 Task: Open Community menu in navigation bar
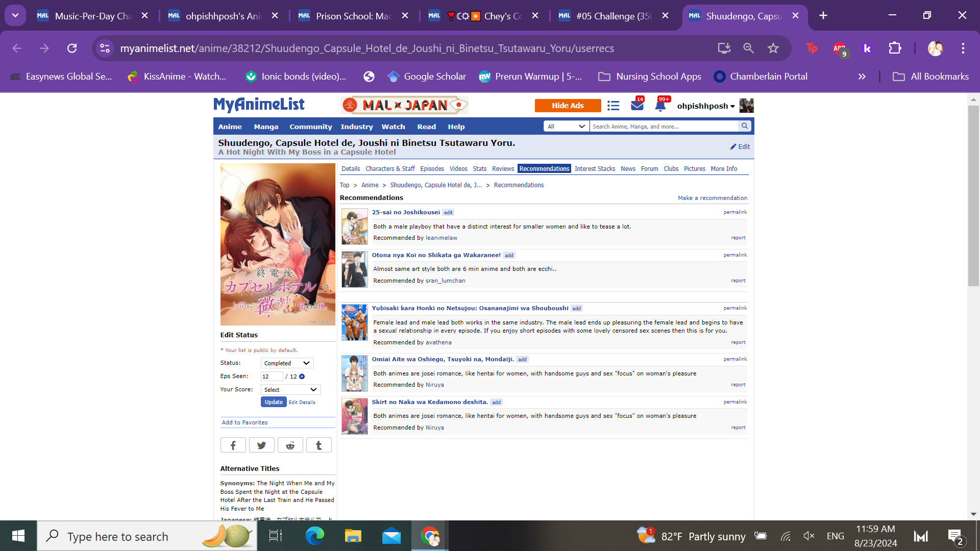tap(310, 127)
